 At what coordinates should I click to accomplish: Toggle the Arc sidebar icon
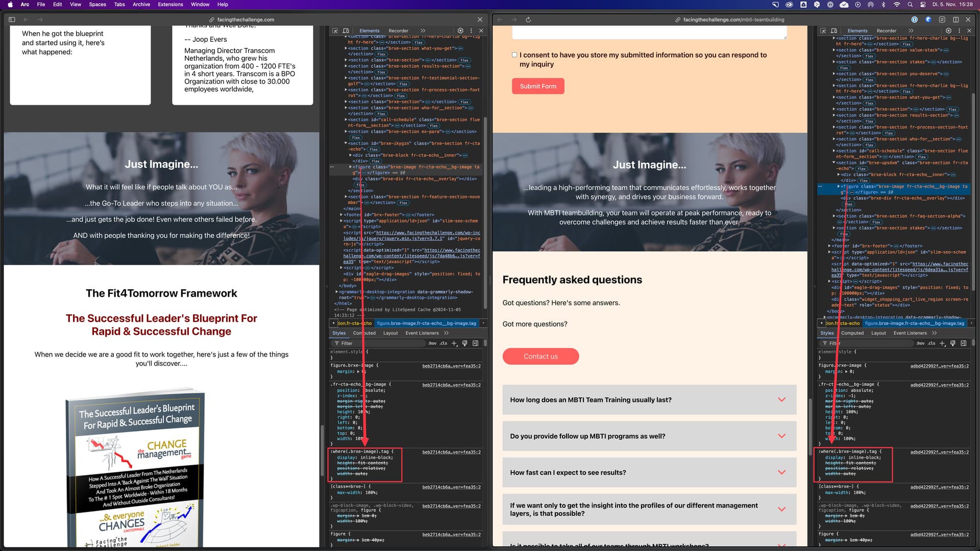coord(12,19)
